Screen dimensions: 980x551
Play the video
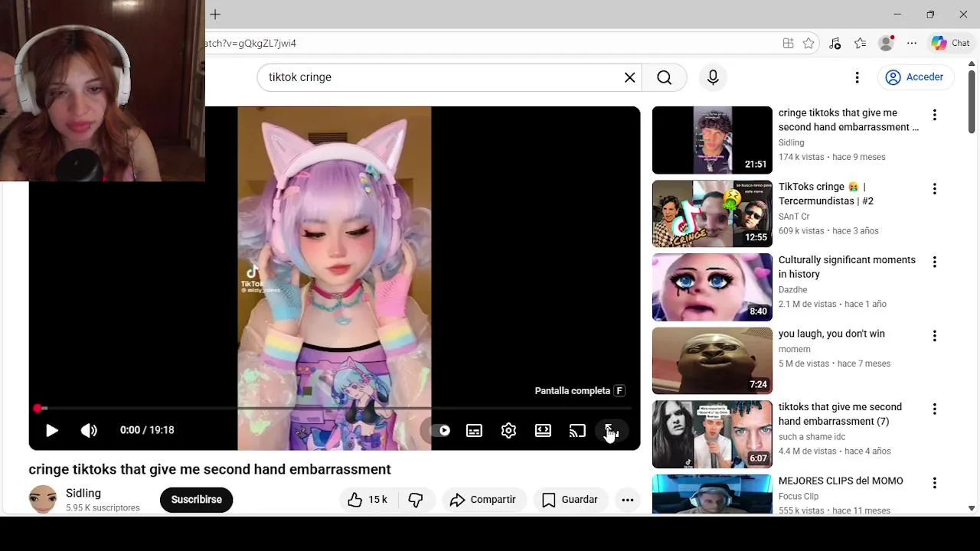(52, 430)
